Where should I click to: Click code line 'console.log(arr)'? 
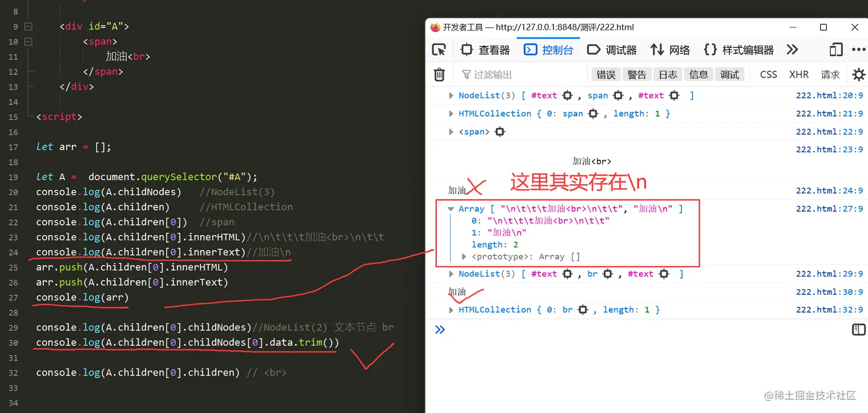click(83, 297)
